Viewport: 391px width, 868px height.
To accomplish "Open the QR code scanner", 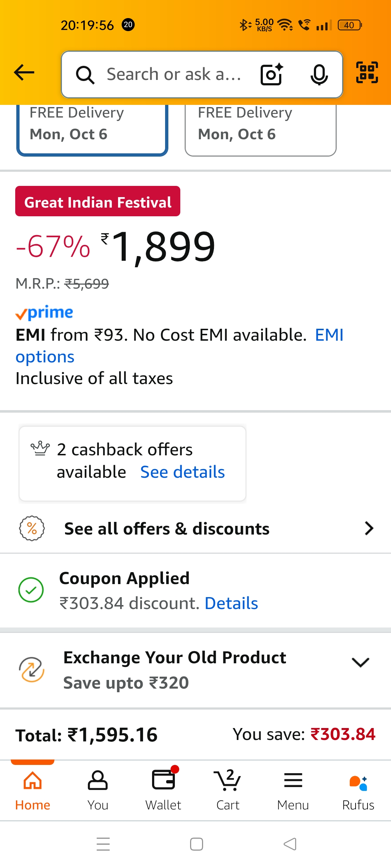I will [x=367, y=73].
